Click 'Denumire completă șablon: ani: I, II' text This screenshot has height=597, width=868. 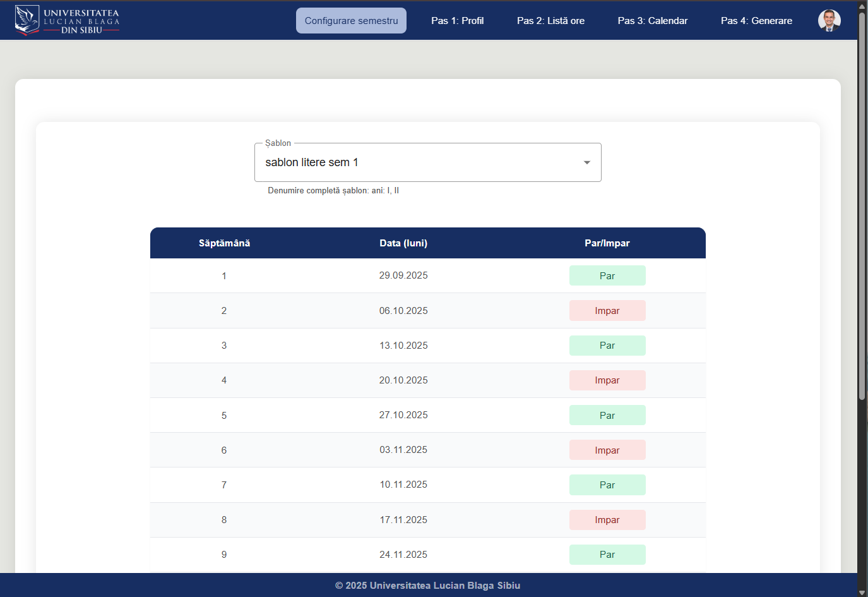(x=333, y=191)
